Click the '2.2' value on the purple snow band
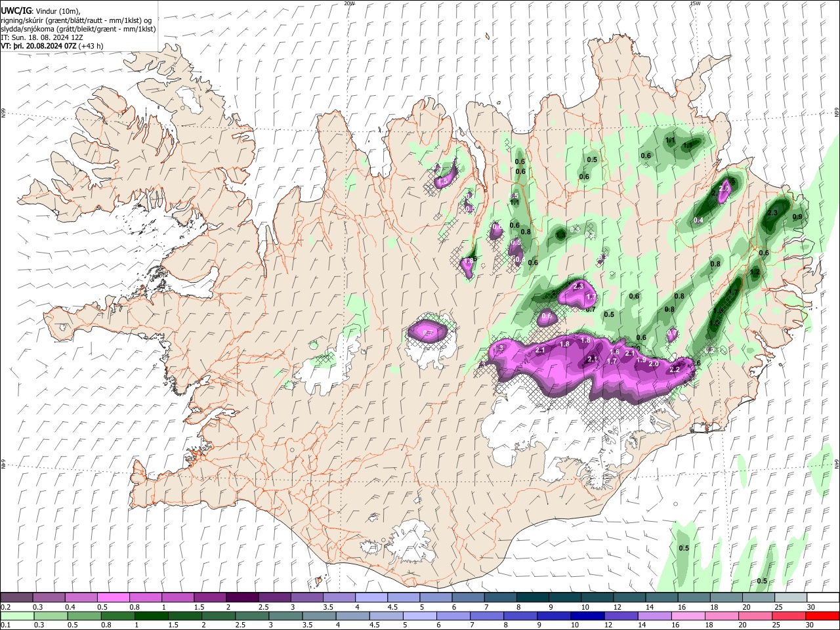Screen dimensions: 840x630 [x=674, y=369]
